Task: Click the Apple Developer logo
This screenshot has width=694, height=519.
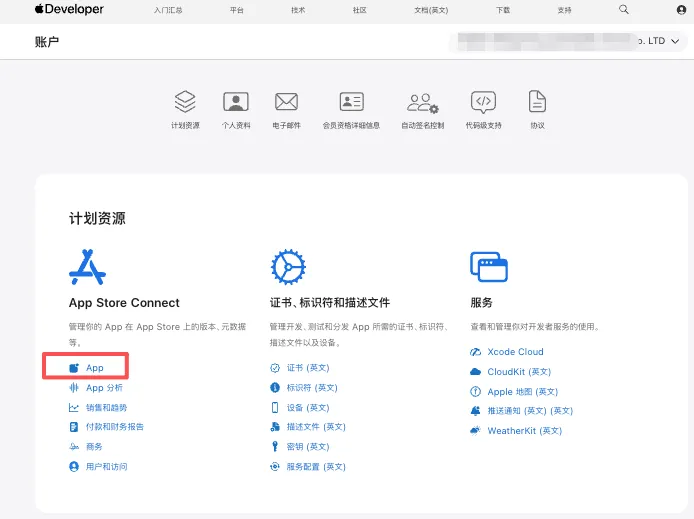Action: [x=69, y=9]
